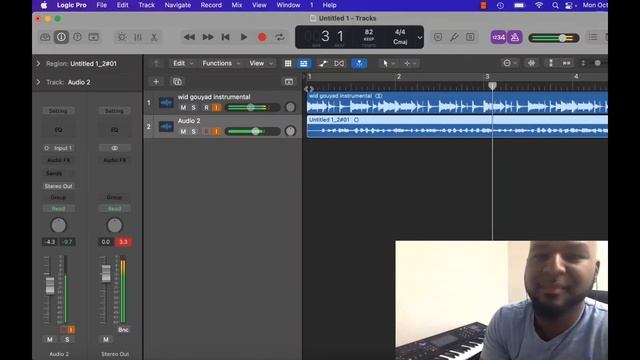Open the Editors scissors button
The width and height of the screenshot is (640, 360).
(x=154, y=37)
